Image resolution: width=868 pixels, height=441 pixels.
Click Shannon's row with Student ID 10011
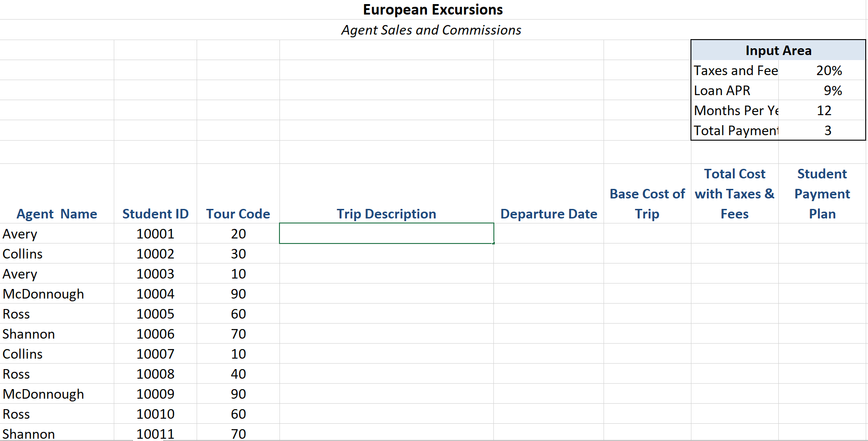click(29, 433)
